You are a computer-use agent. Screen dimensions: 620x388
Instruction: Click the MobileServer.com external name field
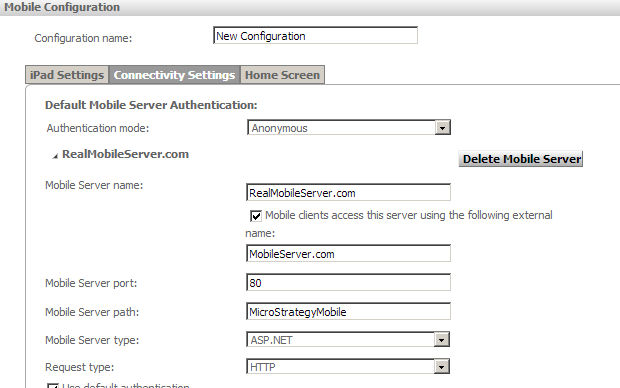[x=348, y=254]
